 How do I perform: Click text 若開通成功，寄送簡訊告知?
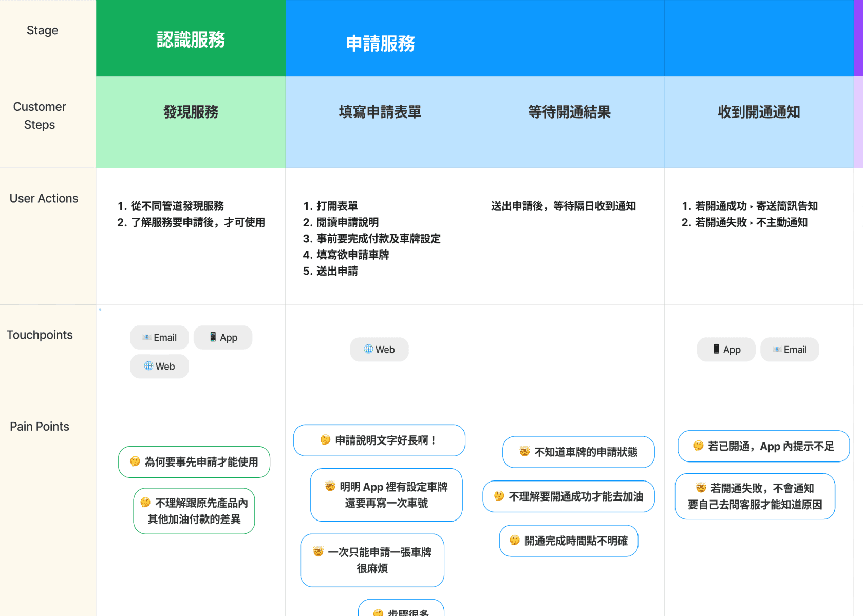(756, 206)
